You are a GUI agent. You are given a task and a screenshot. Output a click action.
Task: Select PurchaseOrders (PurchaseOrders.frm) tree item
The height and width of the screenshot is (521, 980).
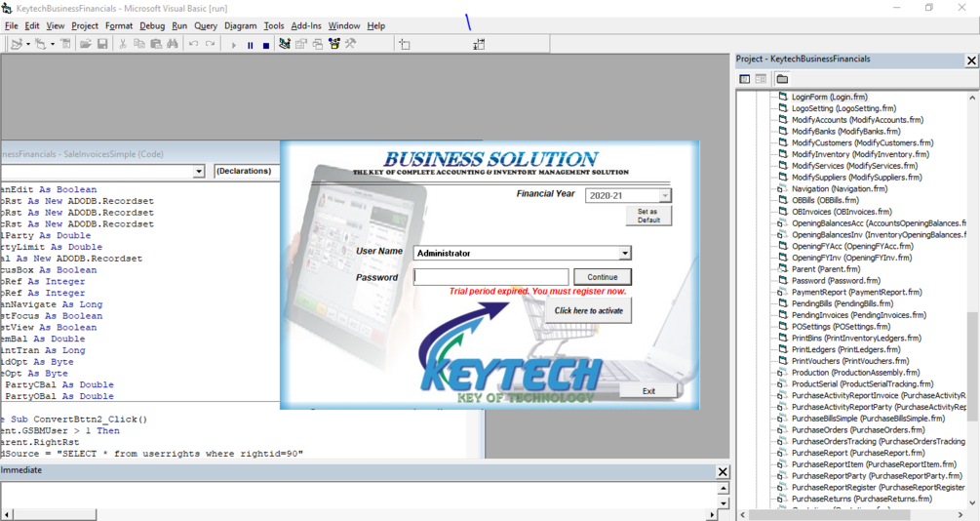857,429
